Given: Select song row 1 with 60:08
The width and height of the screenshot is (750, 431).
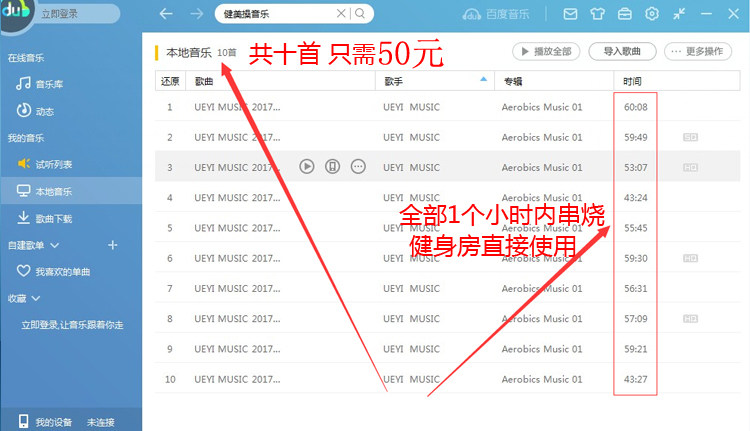Looking at the screenshot, I should (x=447, y=107).
